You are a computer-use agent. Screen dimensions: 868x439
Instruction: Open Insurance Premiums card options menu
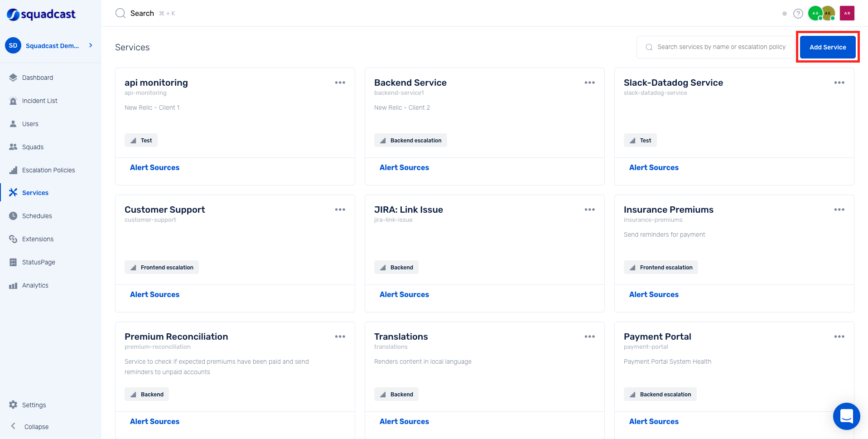(839, 210)
